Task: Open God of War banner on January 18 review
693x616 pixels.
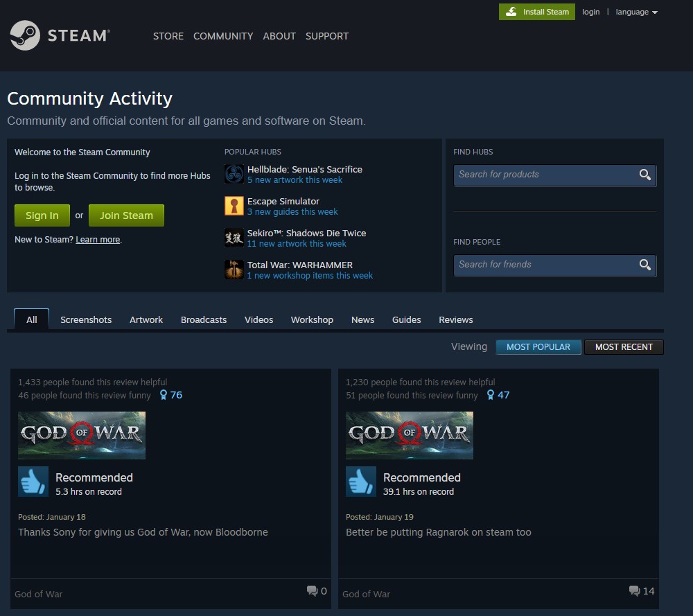Action: click(82, 435)
